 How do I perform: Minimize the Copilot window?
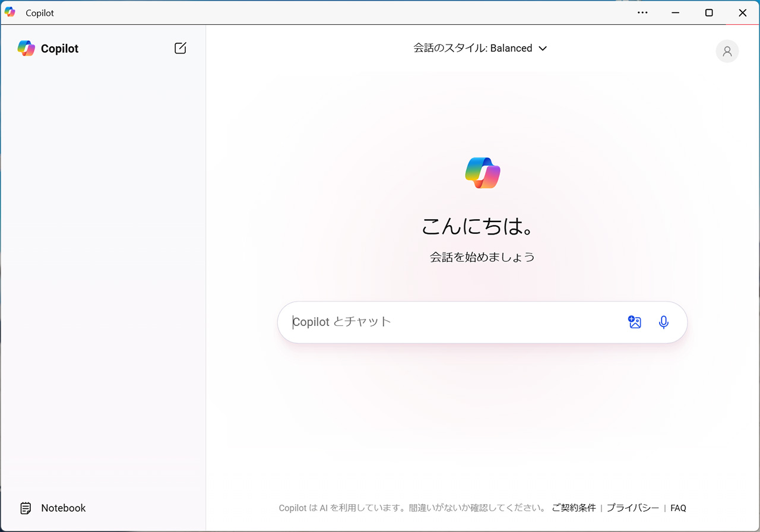click(x=676, y=12)
